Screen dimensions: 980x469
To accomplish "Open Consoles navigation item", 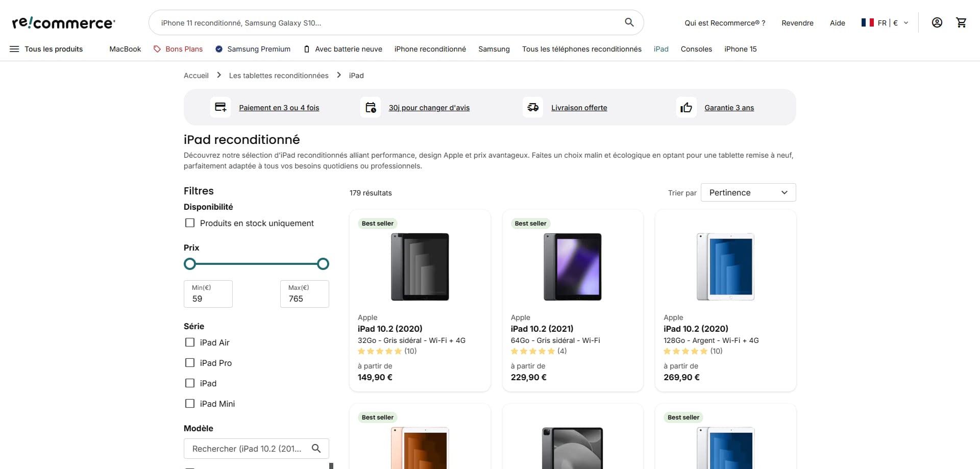I will click(696, 49).
